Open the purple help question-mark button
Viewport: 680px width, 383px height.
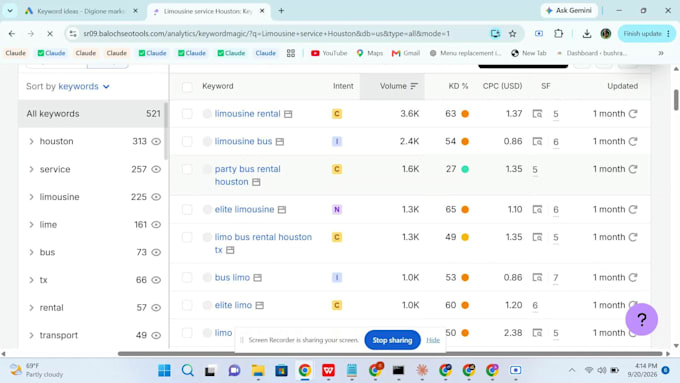click(641, 320)
